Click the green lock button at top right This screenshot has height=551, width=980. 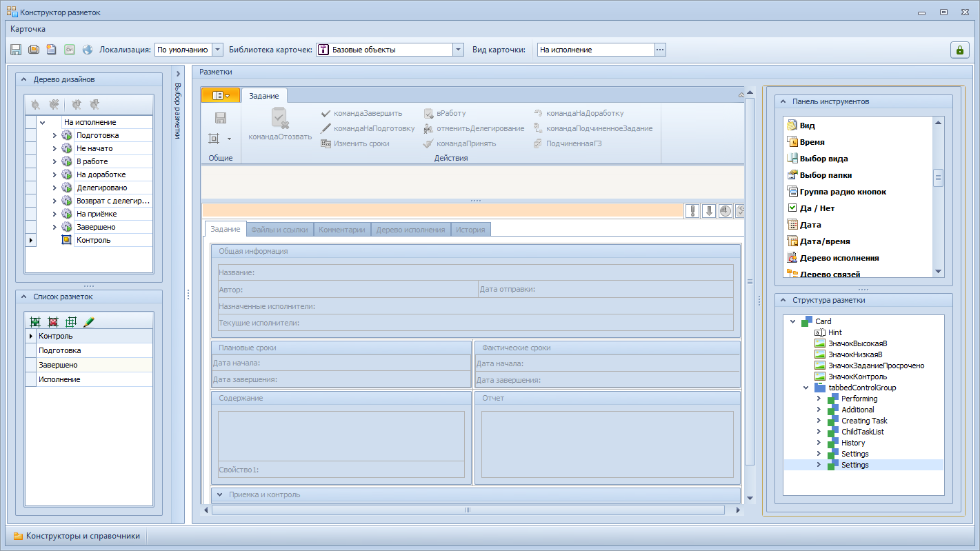coord(959,50)
